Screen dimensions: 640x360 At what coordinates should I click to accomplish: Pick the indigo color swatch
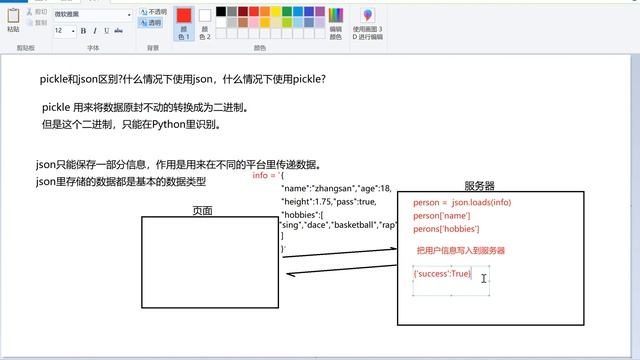click(309, 11)
